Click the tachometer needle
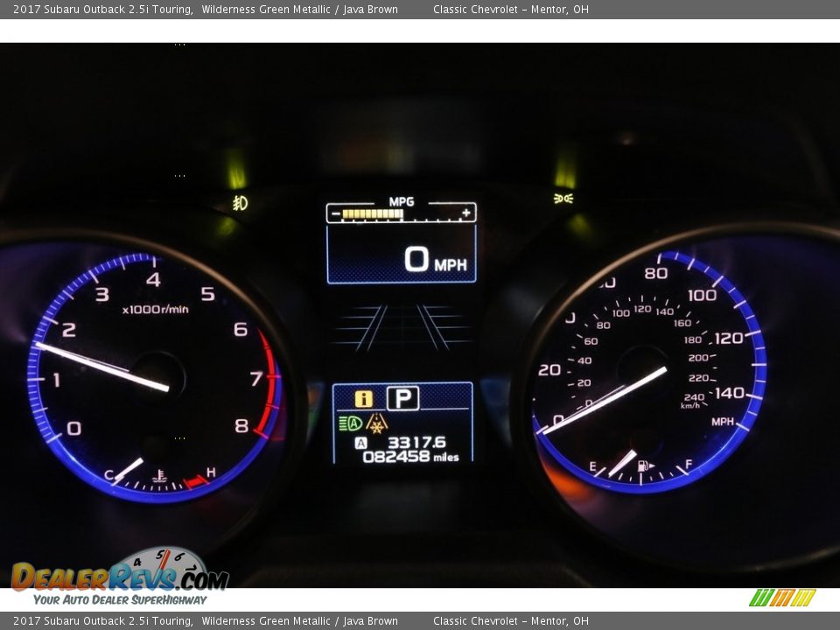The image size is (840, 630). click(101, 367)
